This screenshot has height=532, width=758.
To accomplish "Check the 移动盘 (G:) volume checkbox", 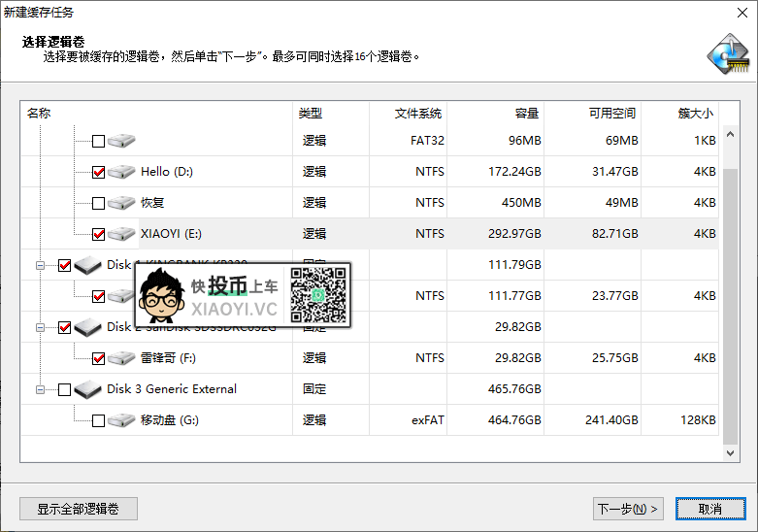I will pyautogui.click(x=98, y=421).
